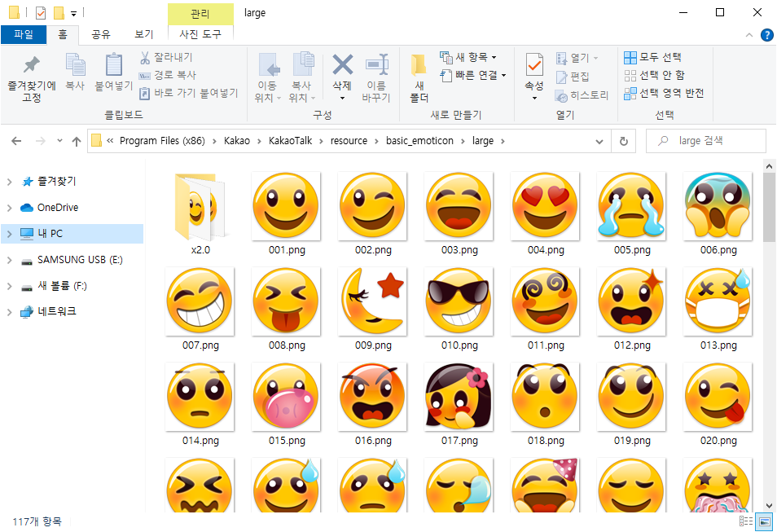Switch to details view in status bar

[x=746, y=521]
